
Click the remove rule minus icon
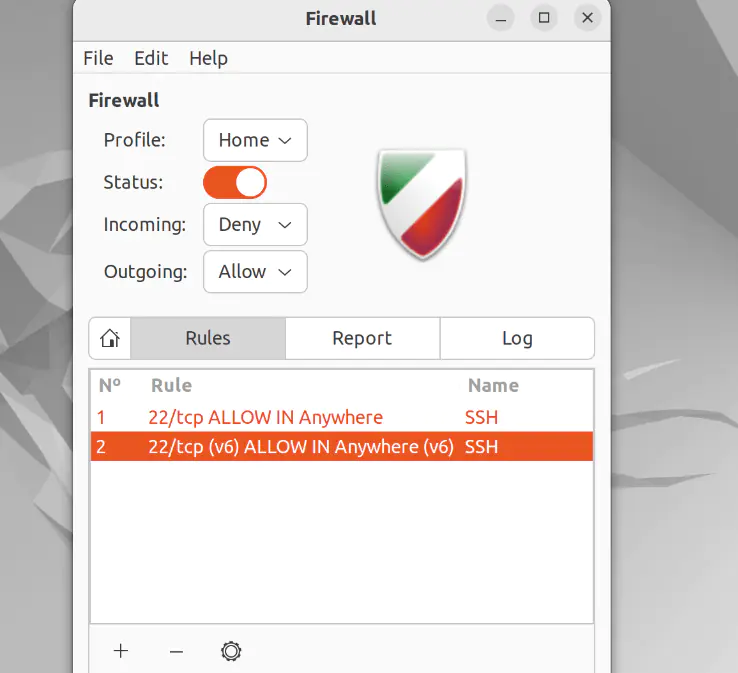click(176, 651)
